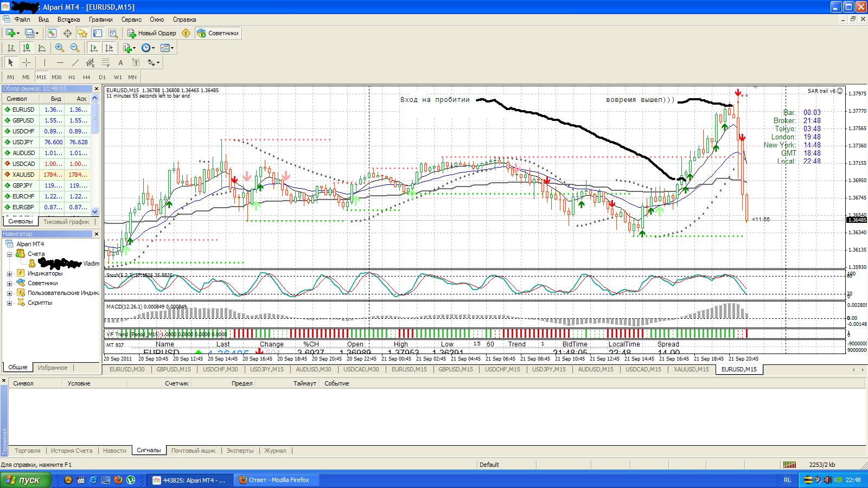Switch timeframe to H1
The image size is (868, 488).
72,77
